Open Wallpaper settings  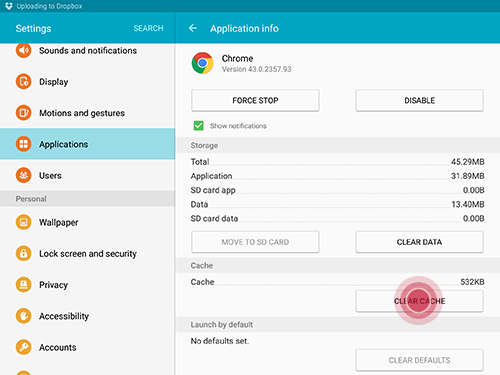click(87, 222)
